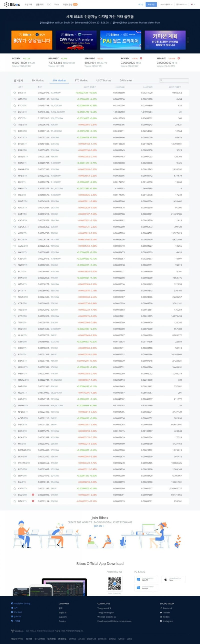Open the language flag selector
The height and width of the screenshot is (644, 200).
coord(192,4)
